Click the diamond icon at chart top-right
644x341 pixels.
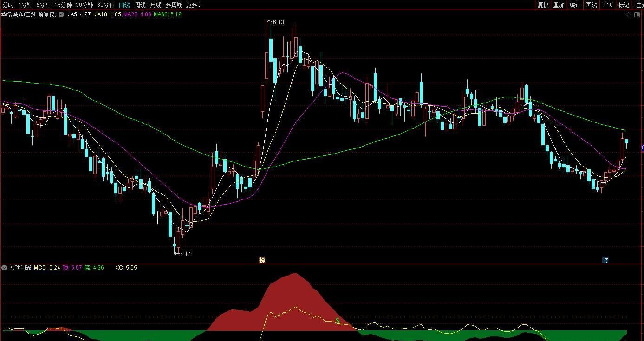(629, 14)
